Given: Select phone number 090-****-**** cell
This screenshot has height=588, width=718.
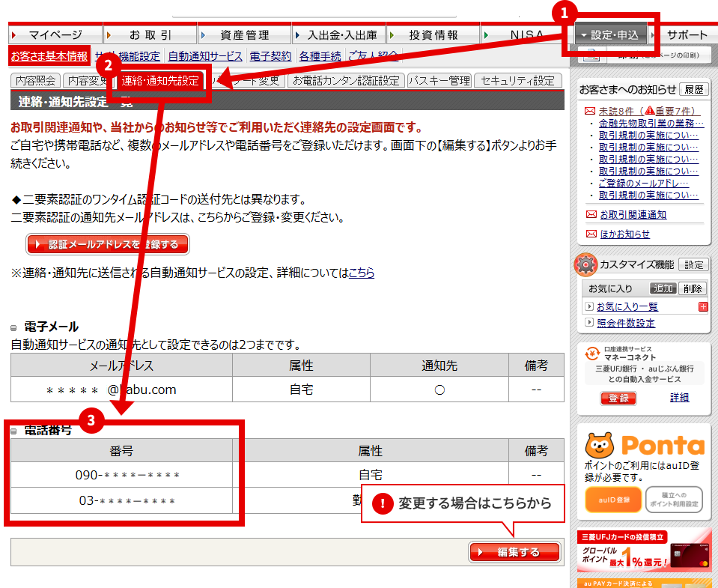Looking at the screenshot, I should 121,474.
